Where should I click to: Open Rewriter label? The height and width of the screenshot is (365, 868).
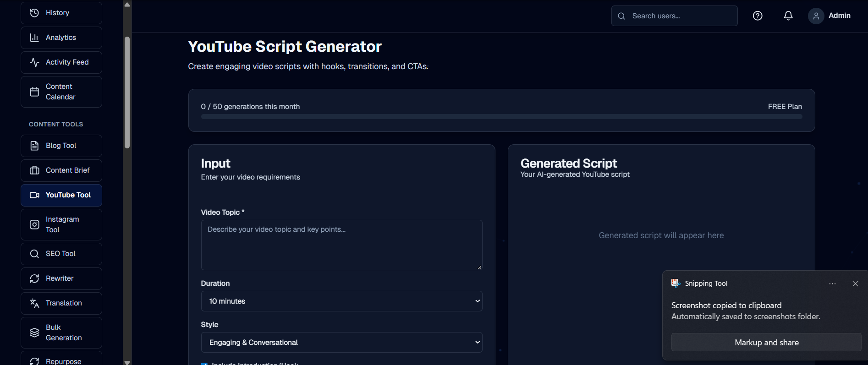[60, 278]
